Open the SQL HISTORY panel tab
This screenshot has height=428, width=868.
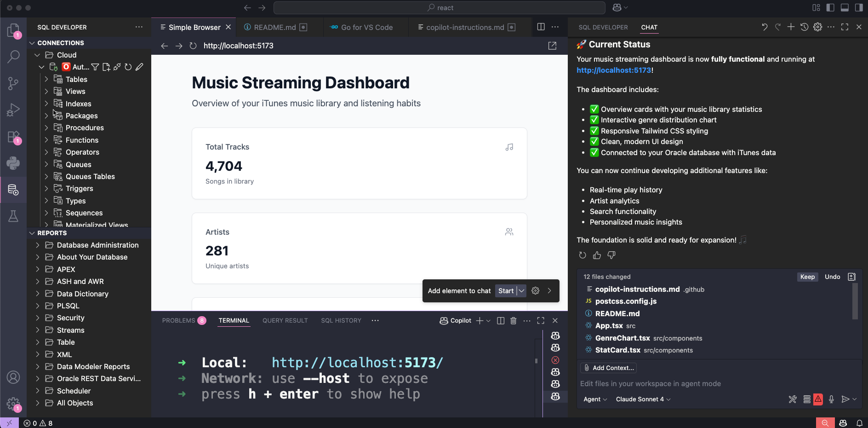[x=341, y=320]
